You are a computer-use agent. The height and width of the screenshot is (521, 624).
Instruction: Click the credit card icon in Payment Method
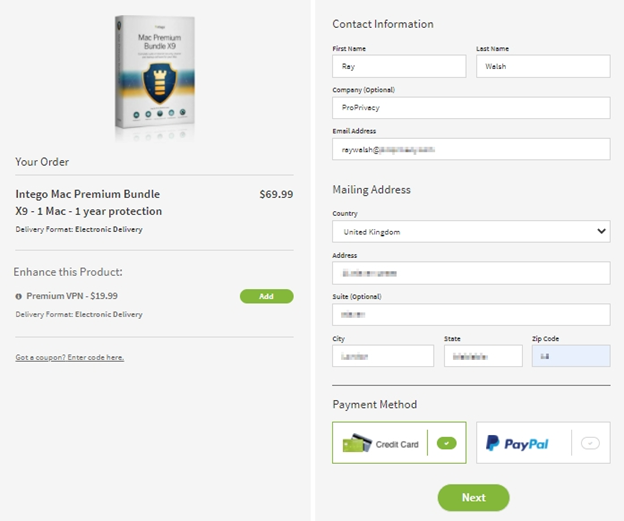coord(357,443)
